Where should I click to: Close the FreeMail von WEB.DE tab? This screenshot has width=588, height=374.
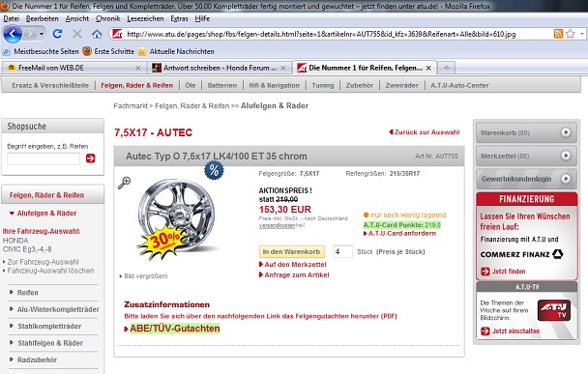[x=138, y=68]
